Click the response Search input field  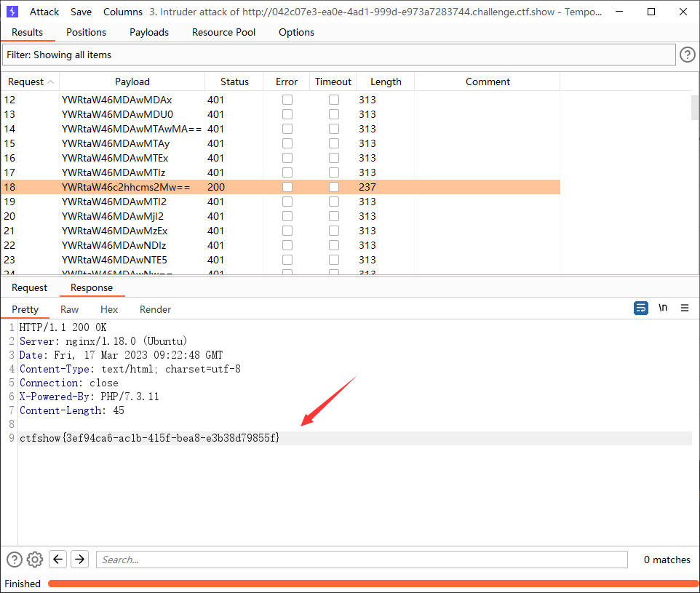[x=362, y=560]
